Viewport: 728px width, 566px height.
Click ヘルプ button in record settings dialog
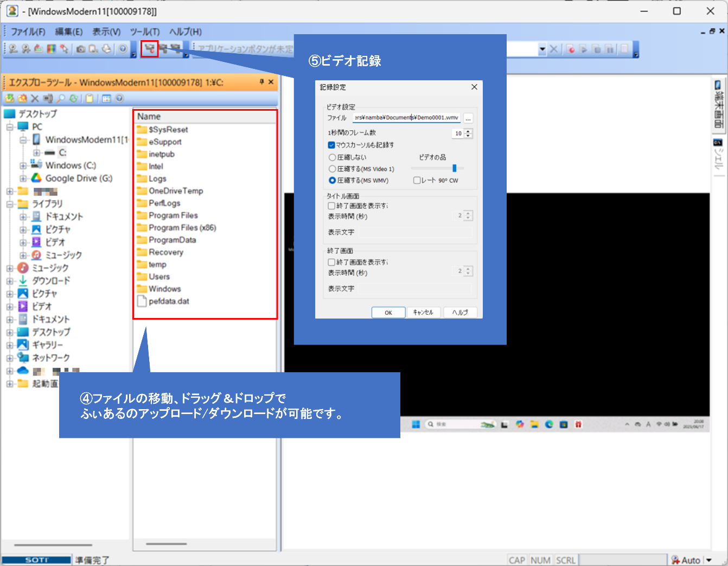460,313
